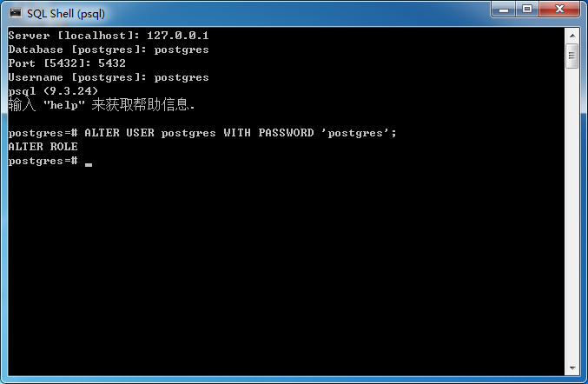This screenshot has height=384, width=588.
Task: Click the scrollbar up arrow
Action: tap(572, 36)
